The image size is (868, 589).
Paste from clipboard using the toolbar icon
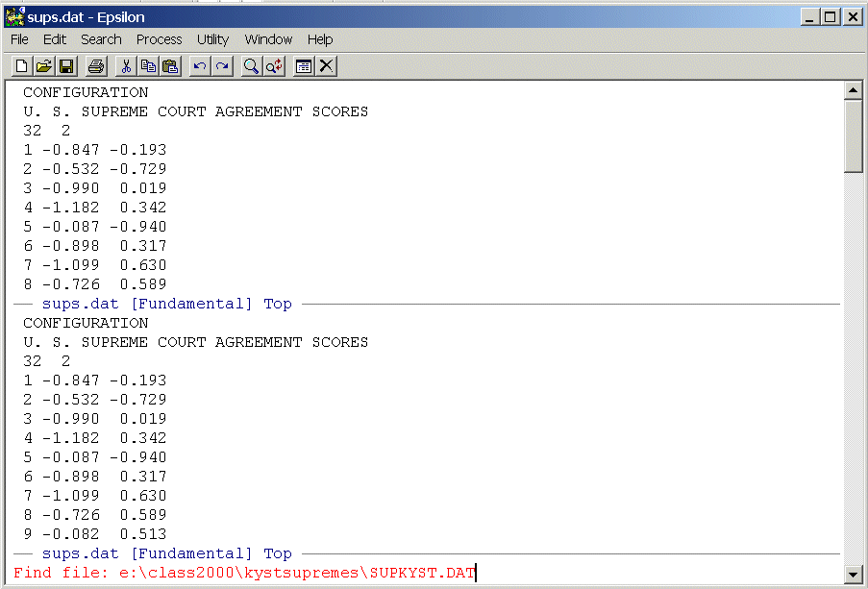click(x=170, y=66)
